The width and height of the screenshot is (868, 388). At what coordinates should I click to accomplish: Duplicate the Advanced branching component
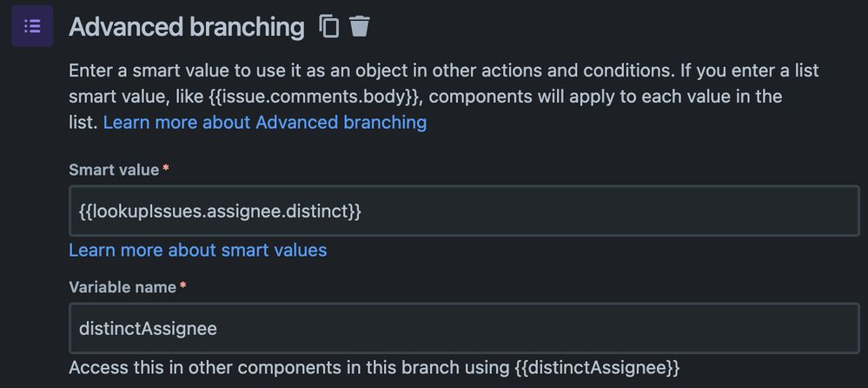pos(329,27)
